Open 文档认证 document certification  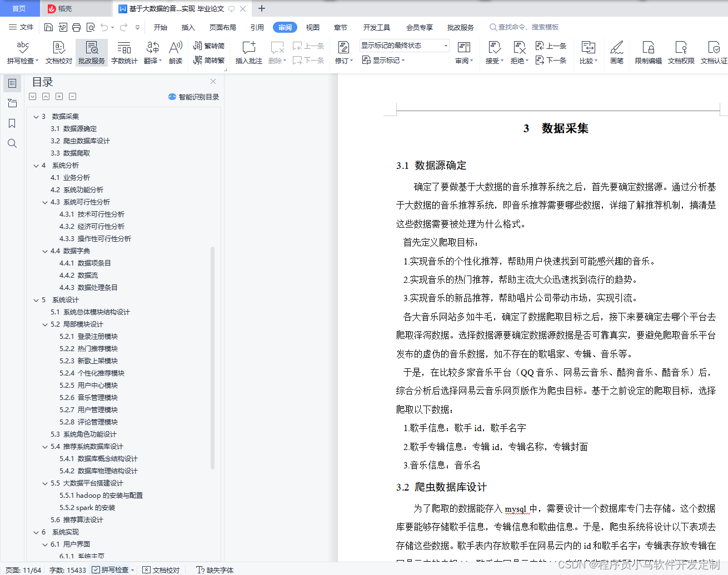(714, 53)
